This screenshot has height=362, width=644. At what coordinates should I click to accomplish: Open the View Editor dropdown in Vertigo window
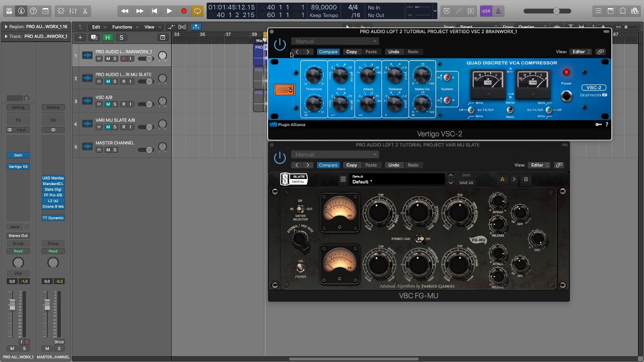tap(581, 52)
